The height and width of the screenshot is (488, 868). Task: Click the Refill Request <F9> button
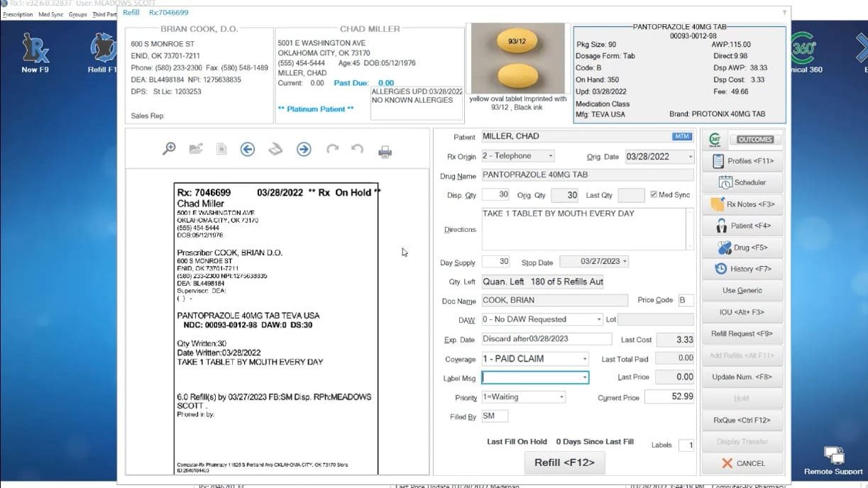click(x=742, y=333)
